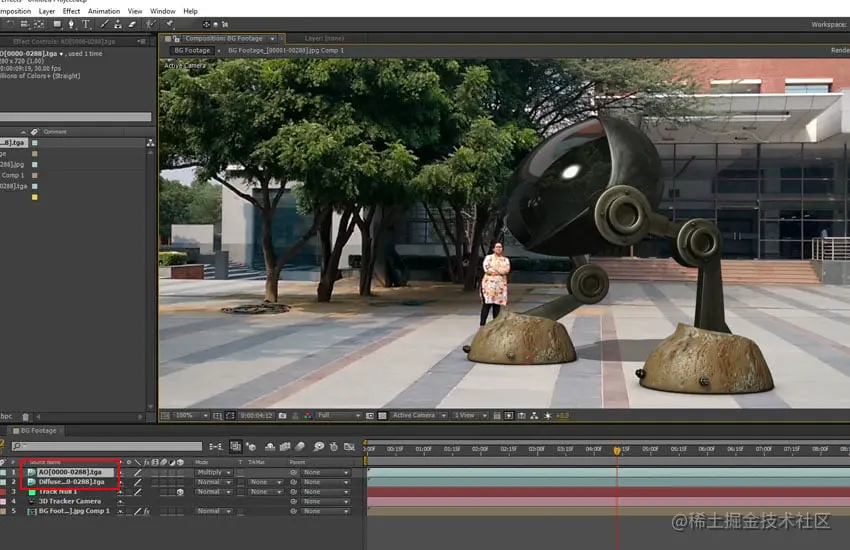Open the Help menu
The height and width of the screenshot is (550, 850).
190,11
